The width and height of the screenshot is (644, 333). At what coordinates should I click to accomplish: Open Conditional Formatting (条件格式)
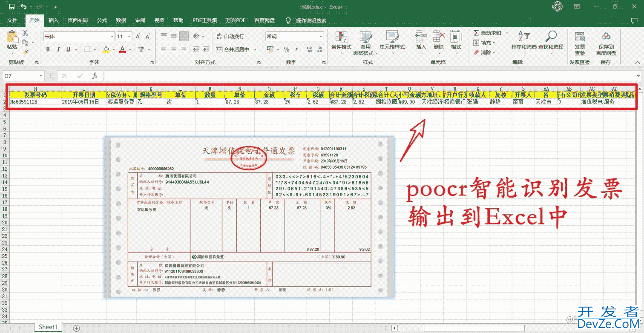pos(341,43)
